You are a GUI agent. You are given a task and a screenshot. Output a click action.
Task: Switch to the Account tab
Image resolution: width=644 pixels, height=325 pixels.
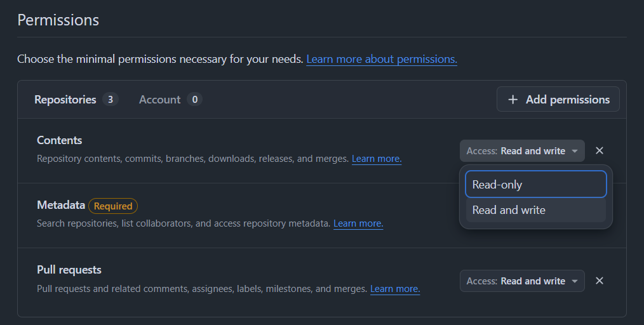pos(160,100)
